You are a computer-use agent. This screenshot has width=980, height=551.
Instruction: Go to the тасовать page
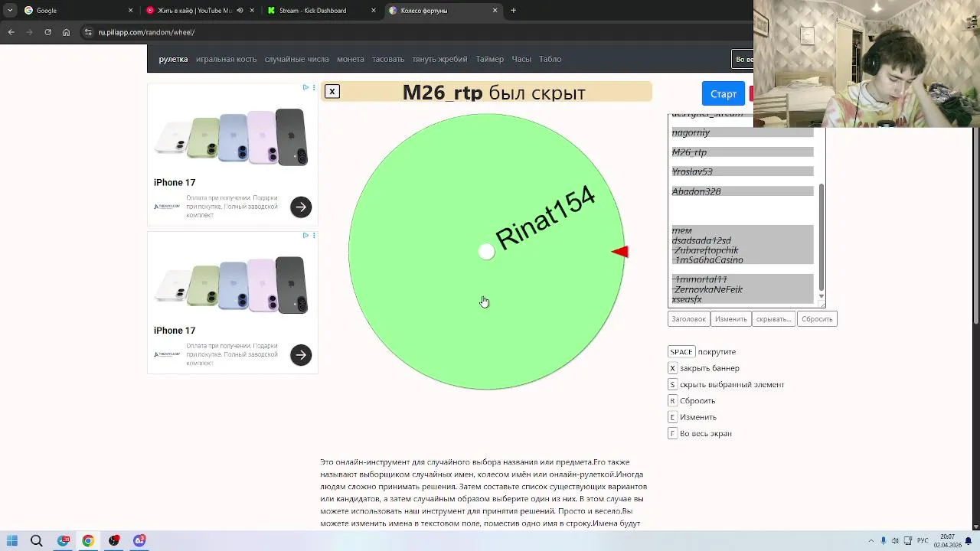coord(388,59)
